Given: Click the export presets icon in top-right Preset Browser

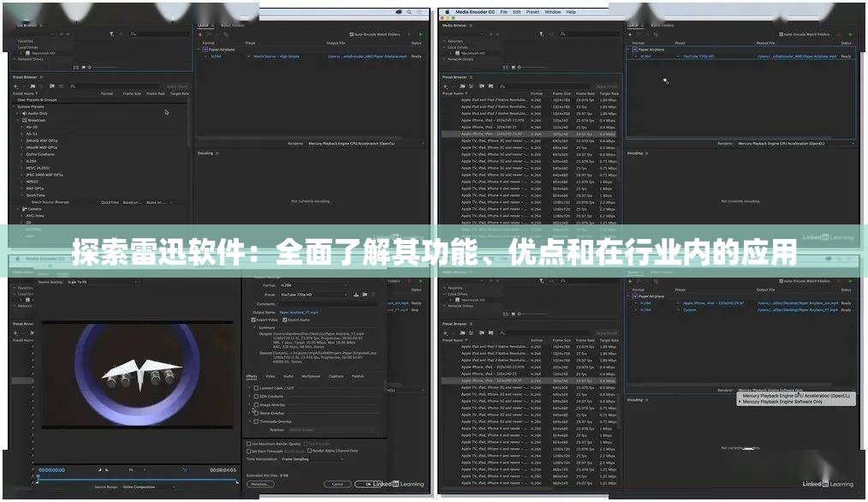Looking at the screenshot, I should click(490, 87).
